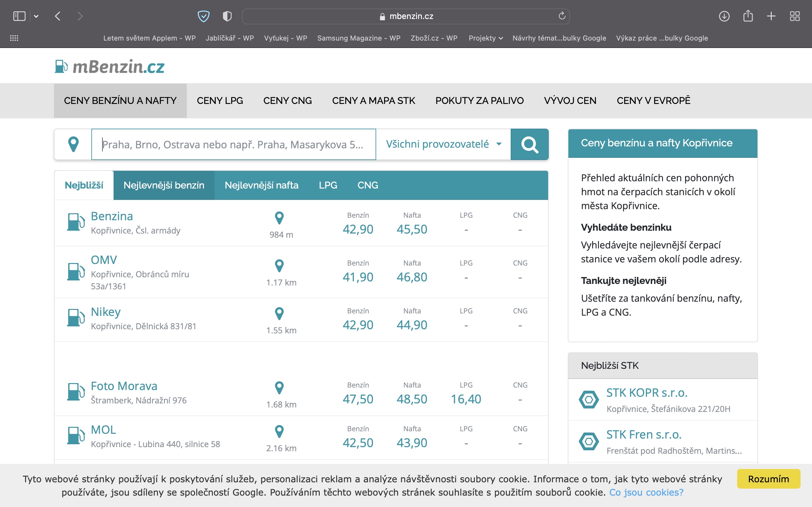The width and height of the screenshot is (812, 507).
Task: Click the location pin beside search field
Action: 73,144
